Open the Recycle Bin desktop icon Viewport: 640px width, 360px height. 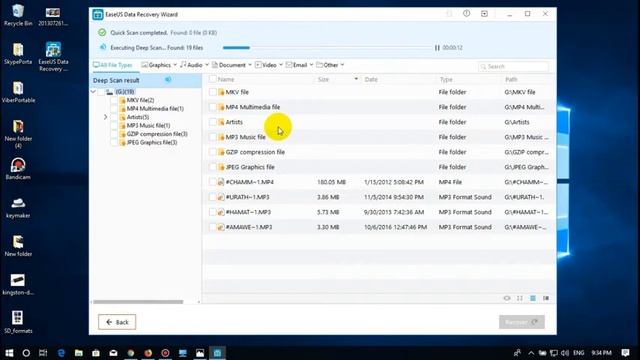pos(18,15)
